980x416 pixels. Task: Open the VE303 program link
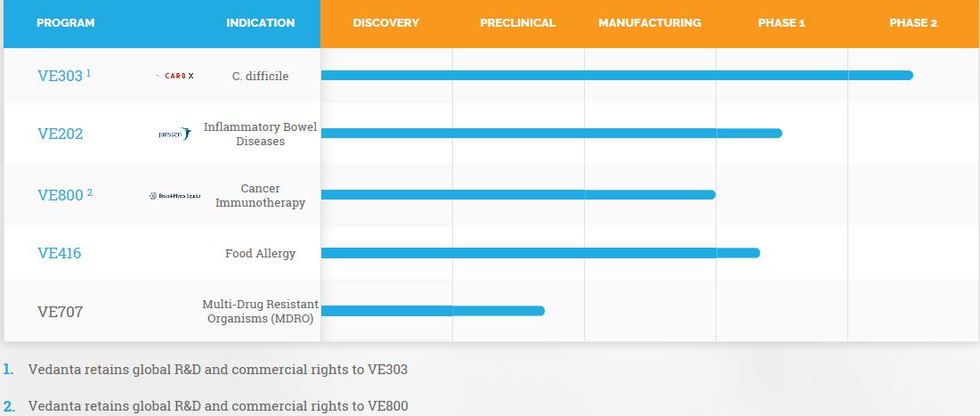tap(60, 76)
